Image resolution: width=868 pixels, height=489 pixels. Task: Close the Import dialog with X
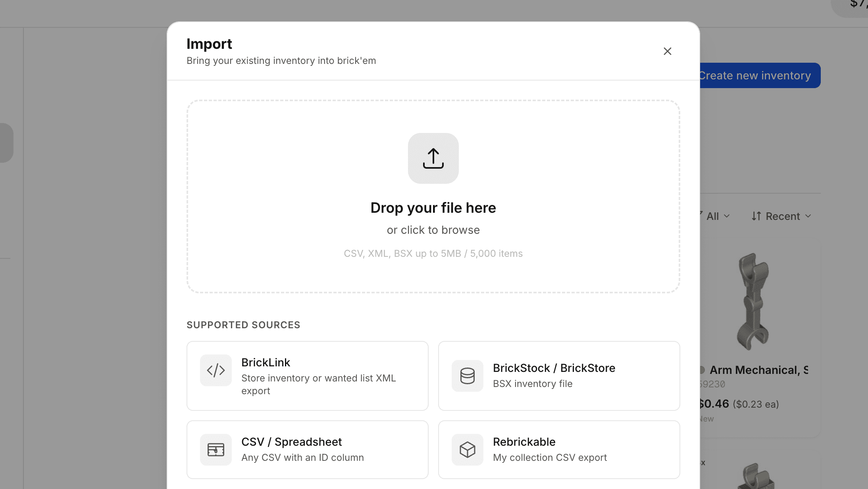point(668,51)
